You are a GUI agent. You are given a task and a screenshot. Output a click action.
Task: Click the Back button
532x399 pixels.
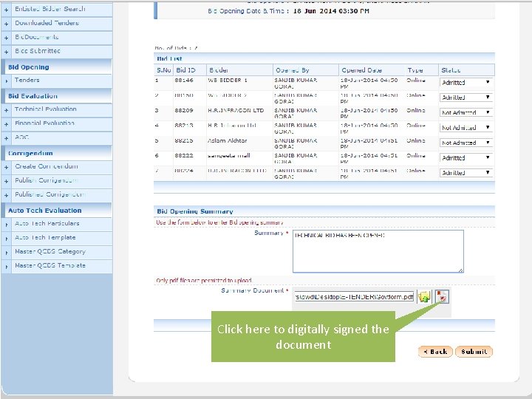point(435,352)
